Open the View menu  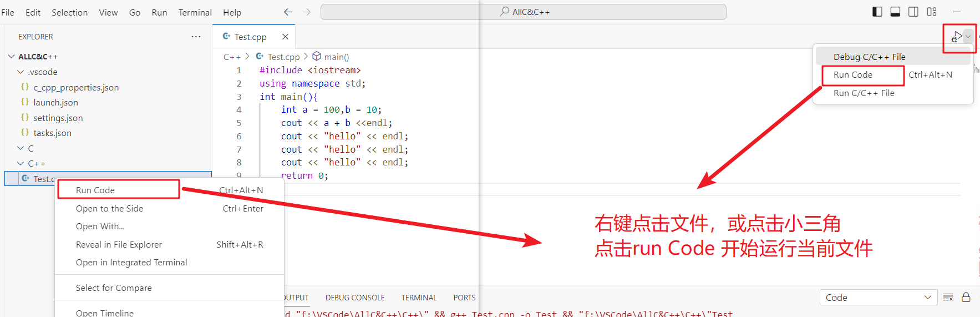(x=108, y=12)
